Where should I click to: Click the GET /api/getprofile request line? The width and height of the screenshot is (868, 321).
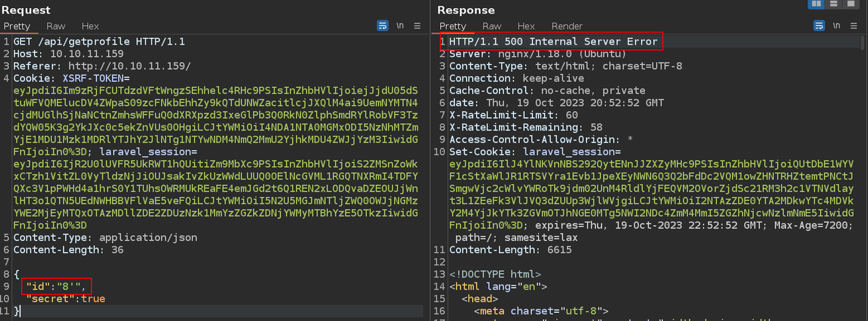click(99, 42)
